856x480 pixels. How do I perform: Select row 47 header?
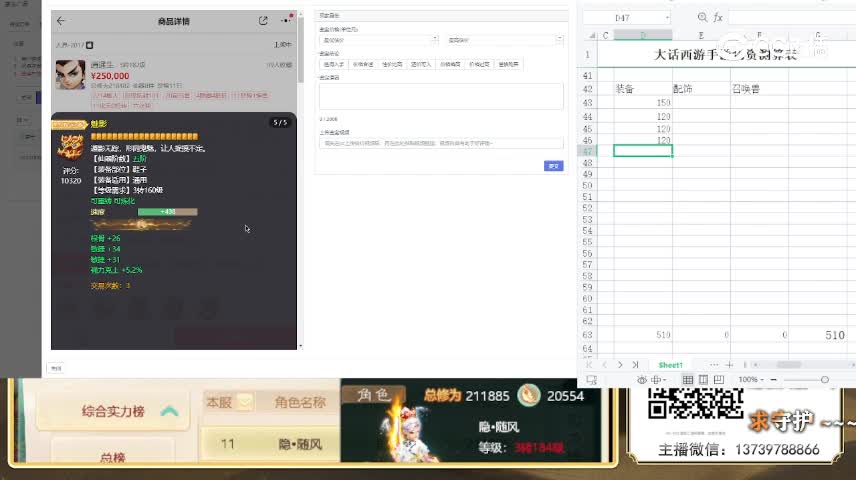(587, 151)
